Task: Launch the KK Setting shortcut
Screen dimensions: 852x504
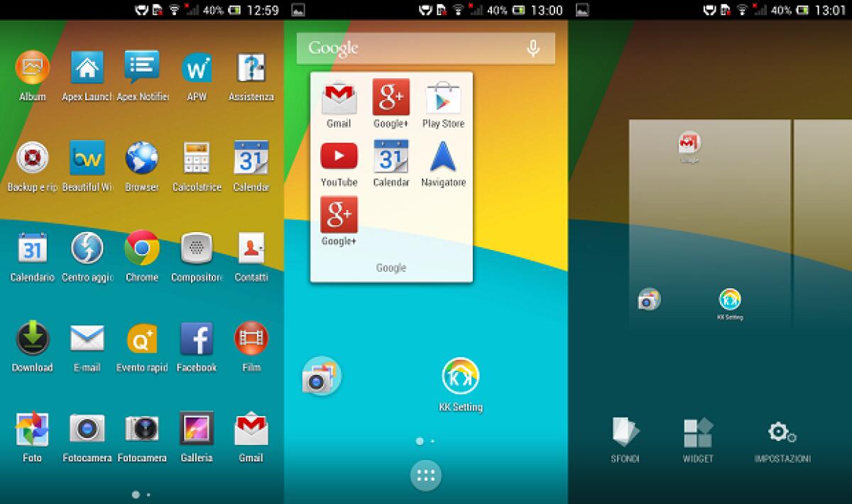Action: [x=459, y=375]
